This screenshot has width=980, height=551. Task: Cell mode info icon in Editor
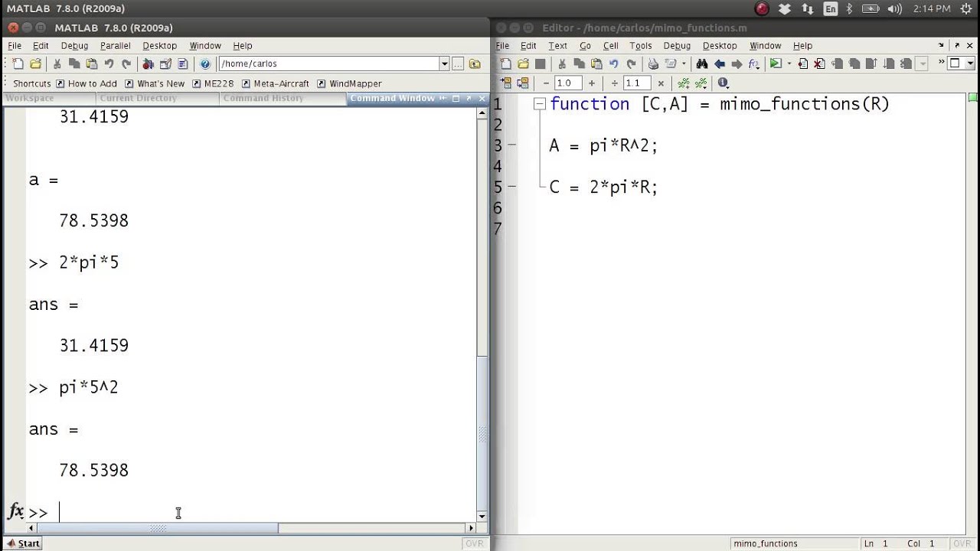[724, 83]
